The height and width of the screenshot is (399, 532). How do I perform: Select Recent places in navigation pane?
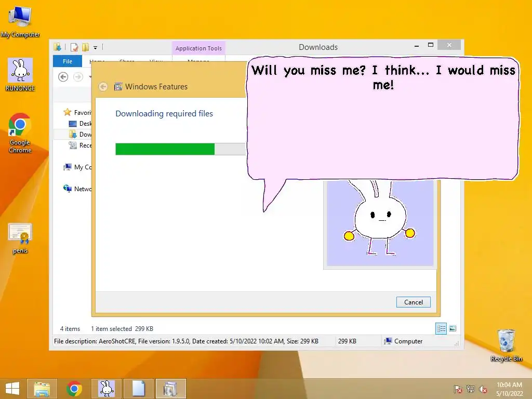80,145
